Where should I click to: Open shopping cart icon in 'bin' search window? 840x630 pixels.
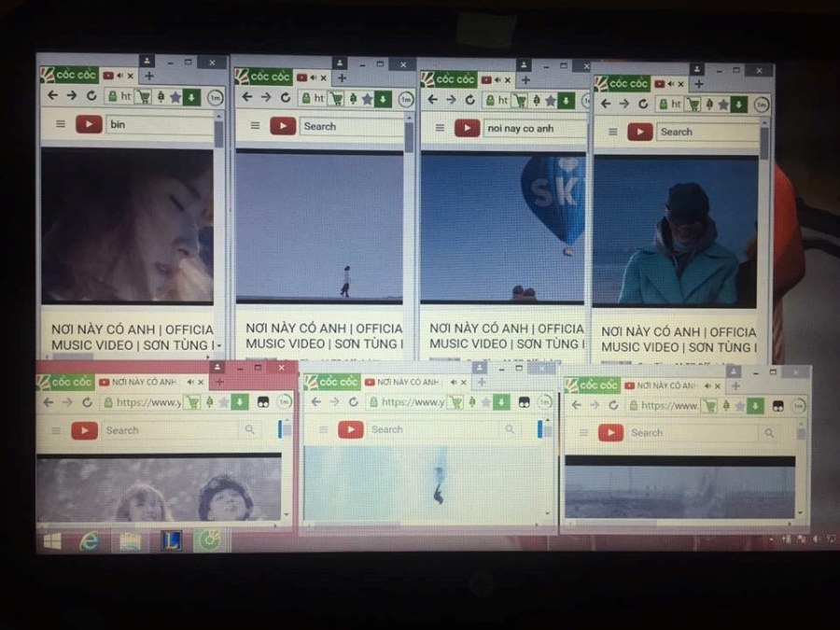(143, 97)
